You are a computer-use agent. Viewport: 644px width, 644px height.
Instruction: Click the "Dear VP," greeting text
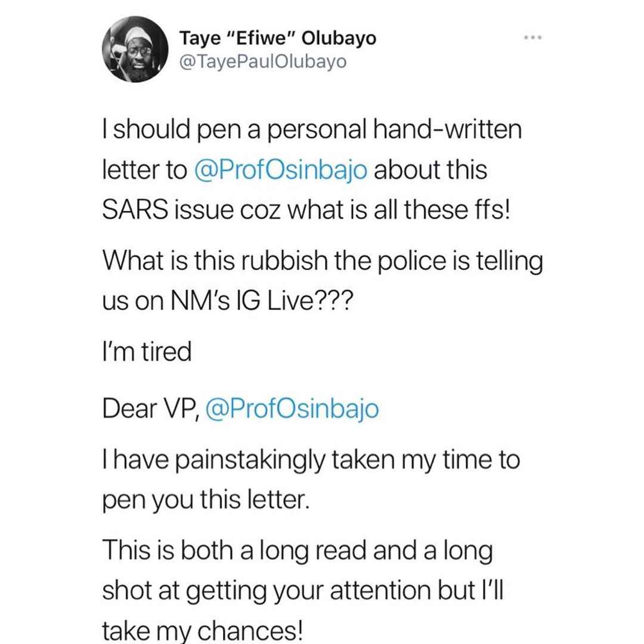pyautogui.click(x=151, y=409)
